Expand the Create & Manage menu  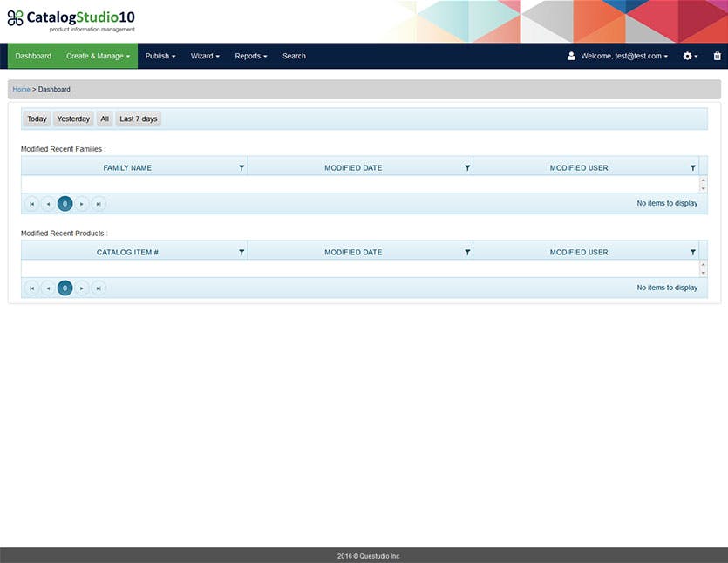98,56
